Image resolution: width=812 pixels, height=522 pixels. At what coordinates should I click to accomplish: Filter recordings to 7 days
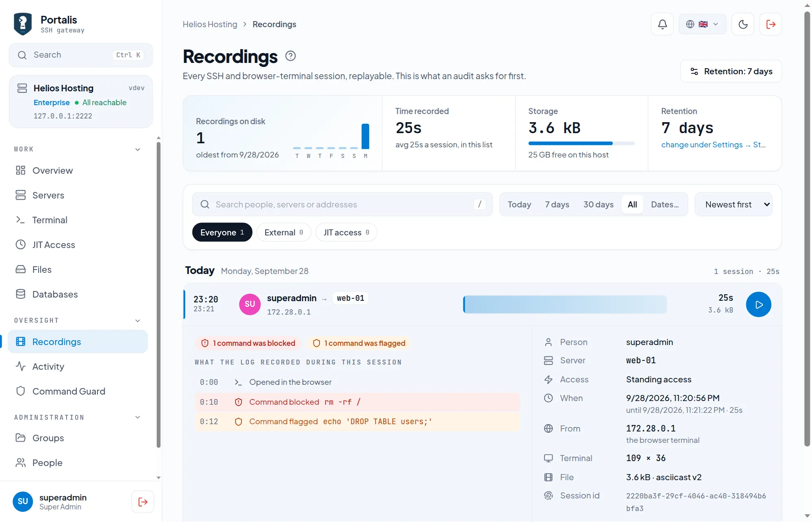557,205
